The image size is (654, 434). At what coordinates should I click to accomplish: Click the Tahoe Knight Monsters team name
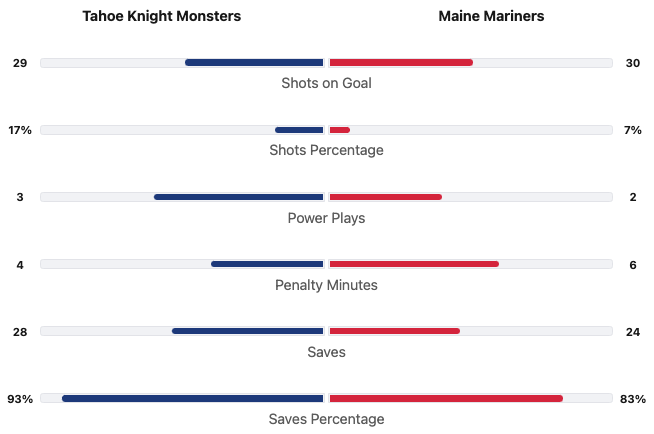[161, 16]
